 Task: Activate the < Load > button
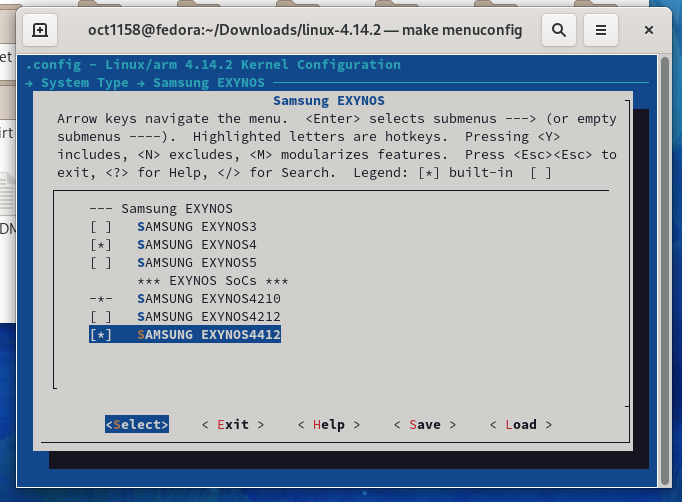[x=521, y=425]
